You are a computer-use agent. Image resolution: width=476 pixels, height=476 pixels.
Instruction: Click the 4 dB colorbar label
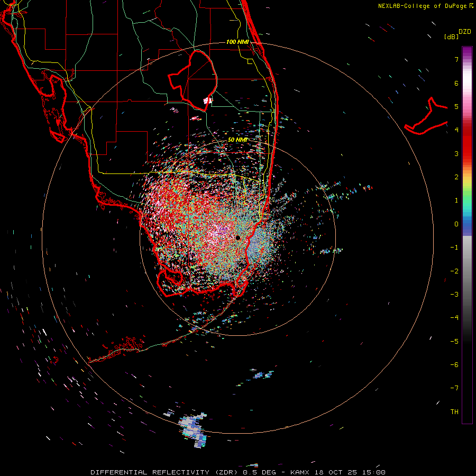pos(456,130)
